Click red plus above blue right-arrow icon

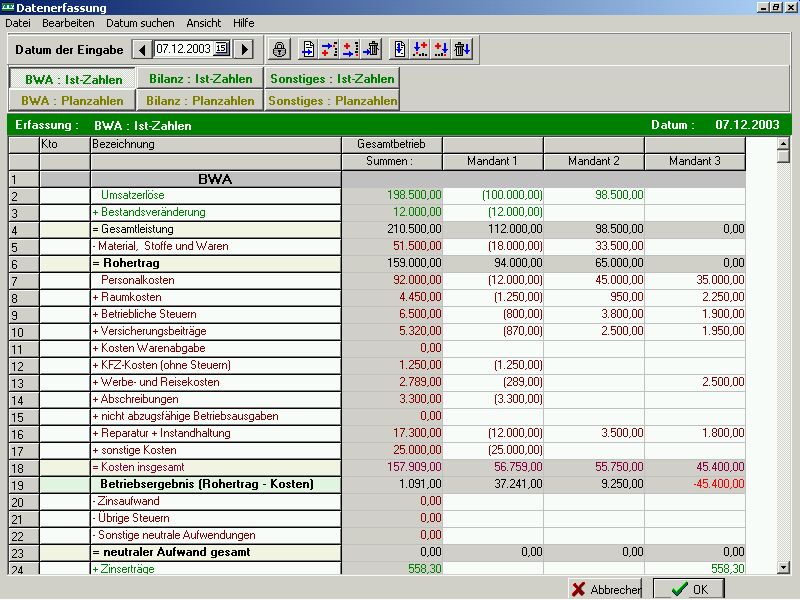click(351, 49)
